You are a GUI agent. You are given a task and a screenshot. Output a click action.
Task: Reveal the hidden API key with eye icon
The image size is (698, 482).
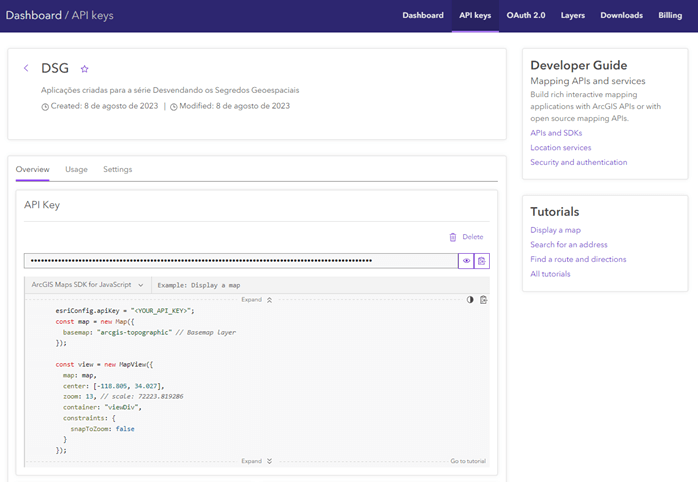[466, 261]
